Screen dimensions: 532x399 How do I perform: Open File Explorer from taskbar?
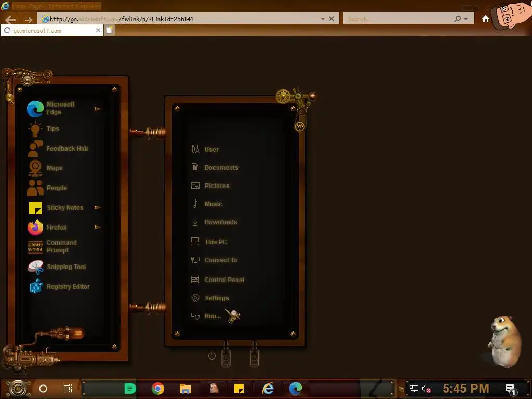(x=185, y=389)
